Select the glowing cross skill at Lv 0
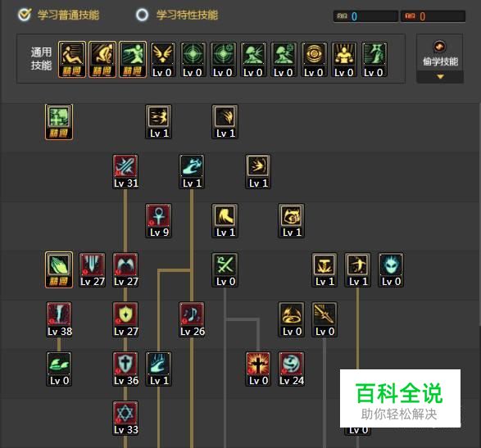This screenshot has height=448, width=481. point(258,369)
